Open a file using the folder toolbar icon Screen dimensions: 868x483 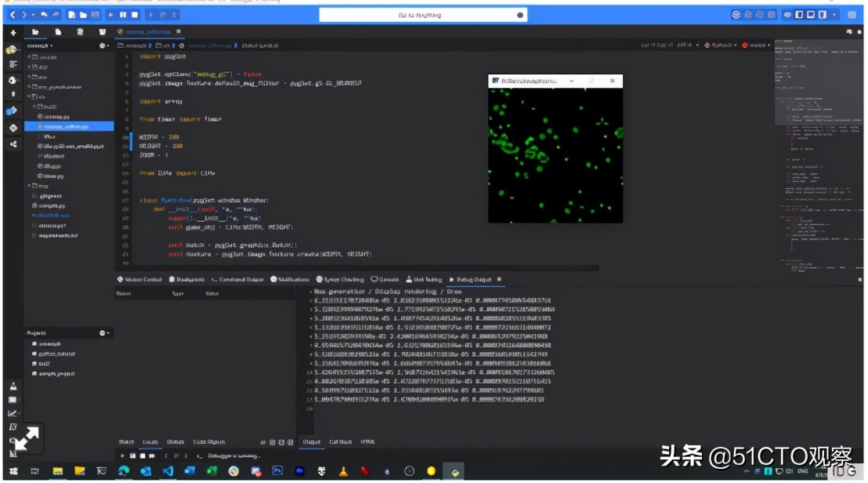point(83,15)
